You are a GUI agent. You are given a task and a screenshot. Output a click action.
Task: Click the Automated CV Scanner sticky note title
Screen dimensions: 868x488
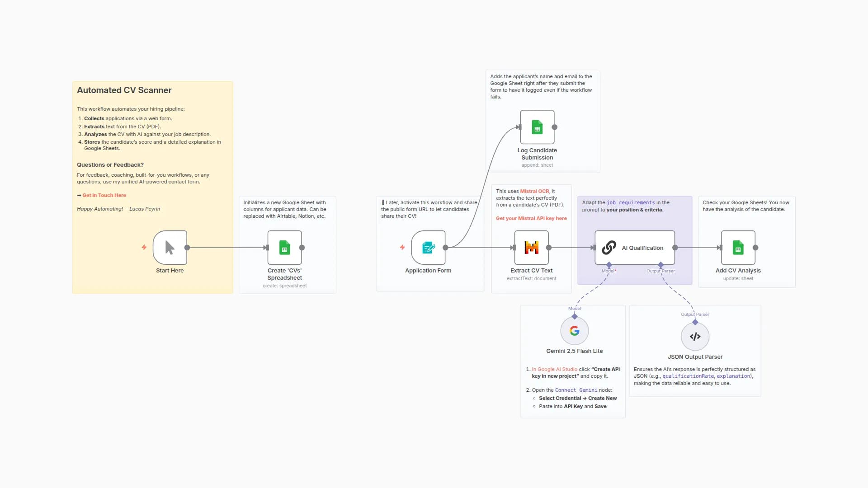[124, 90]
